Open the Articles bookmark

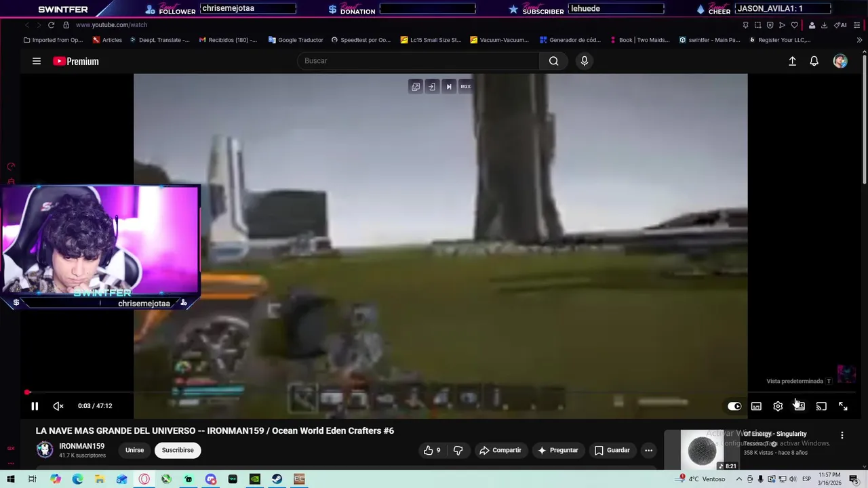tap(107, 40)
